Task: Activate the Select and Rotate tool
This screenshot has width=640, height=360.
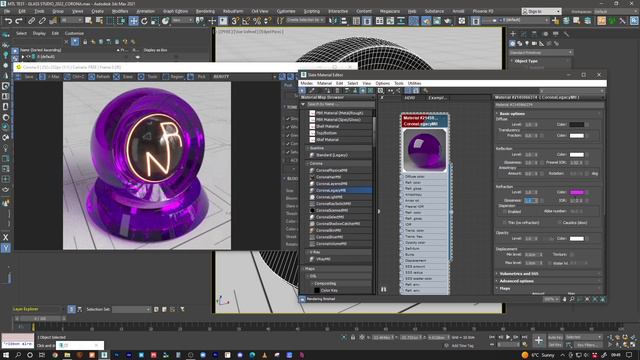Action: click(144, 21)
